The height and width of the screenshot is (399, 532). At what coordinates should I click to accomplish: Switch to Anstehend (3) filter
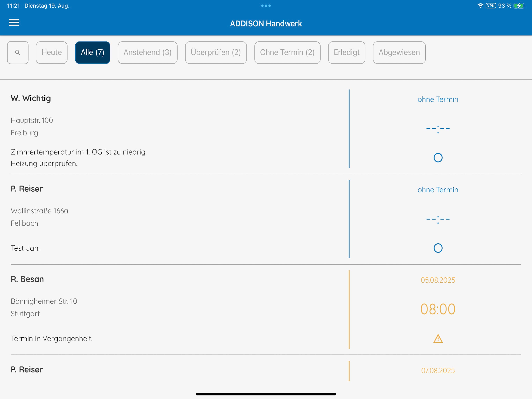click(x=147, y=52)
